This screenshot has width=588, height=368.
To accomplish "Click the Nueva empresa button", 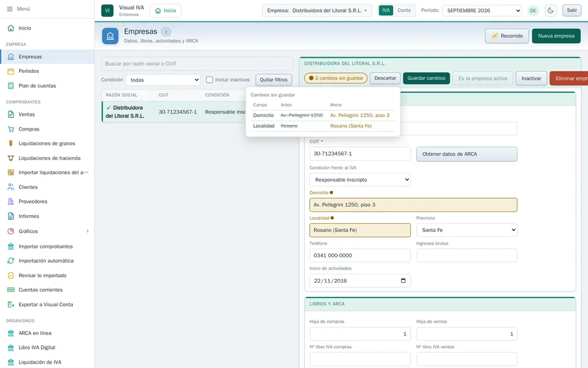I will 556,36.
